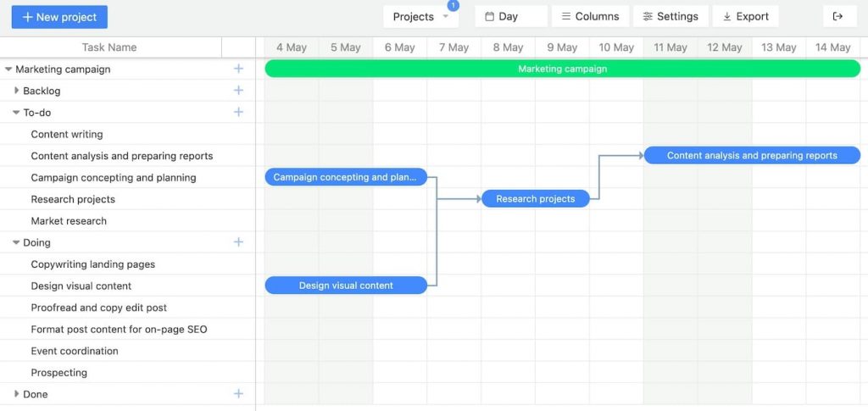868x411 pixels.
Task: Open the Columns chooser
Action: (590, 16)
